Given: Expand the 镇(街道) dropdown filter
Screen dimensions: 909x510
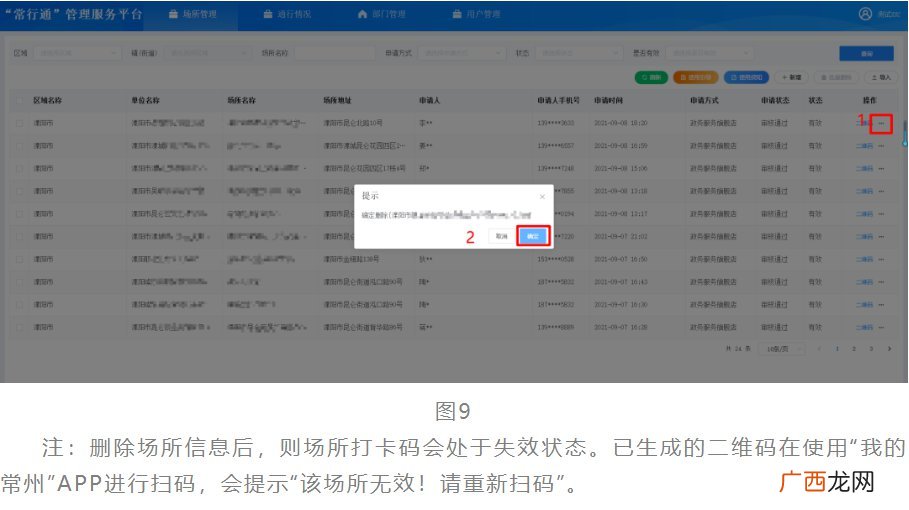Looking at the screenshot, I should tap(208, 53).
